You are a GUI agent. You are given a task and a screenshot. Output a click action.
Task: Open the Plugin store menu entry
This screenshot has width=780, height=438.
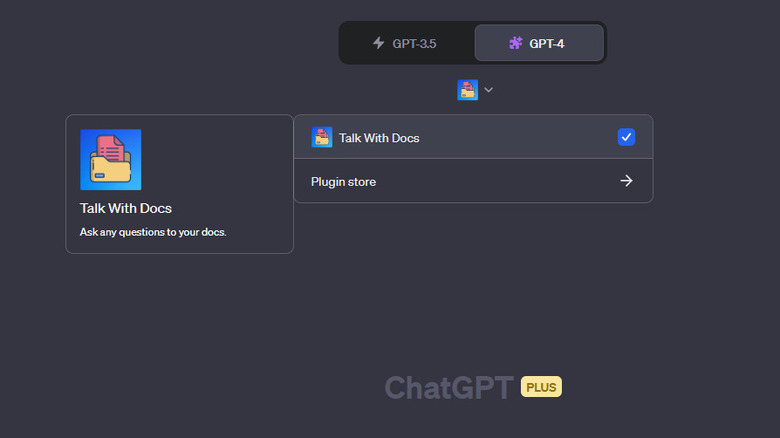[x=472, y=181]
